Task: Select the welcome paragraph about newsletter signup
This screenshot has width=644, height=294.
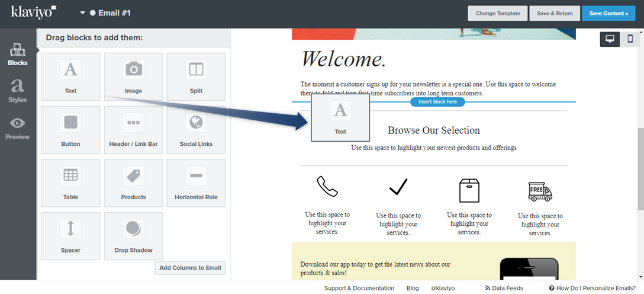Action: [429, 89]
